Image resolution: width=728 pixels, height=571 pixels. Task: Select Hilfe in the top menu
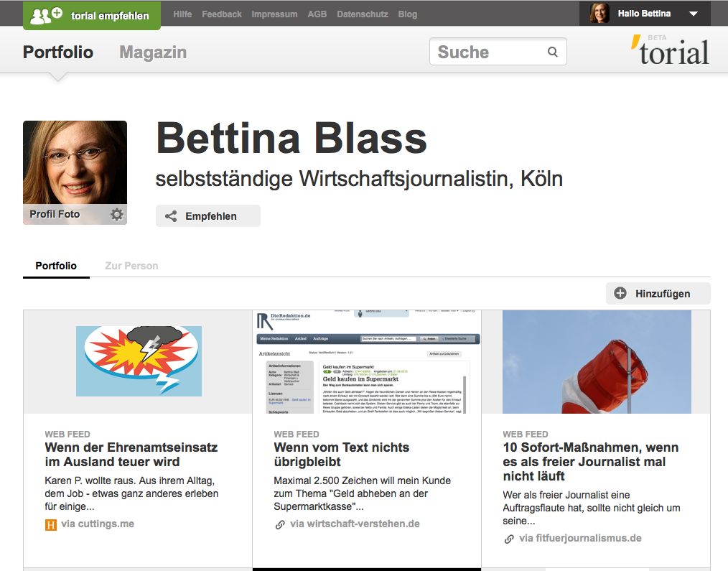click(182, 13)
